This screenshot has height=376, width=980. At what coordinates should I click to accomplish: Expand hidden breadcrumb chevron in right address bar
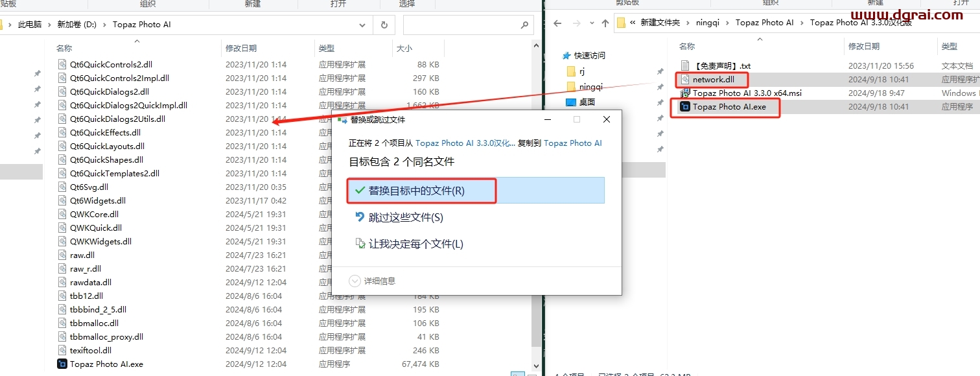(633, 23)
